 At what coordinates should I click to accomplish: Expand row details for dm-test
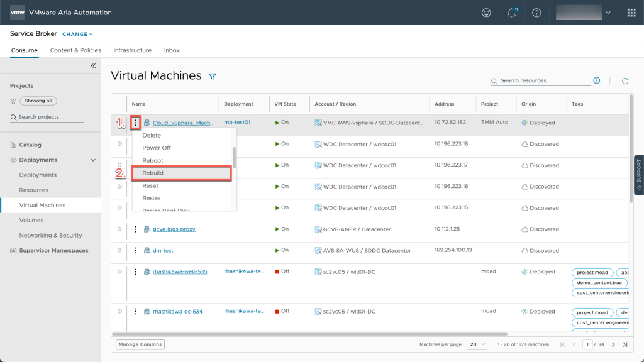(x=119, y=250)
